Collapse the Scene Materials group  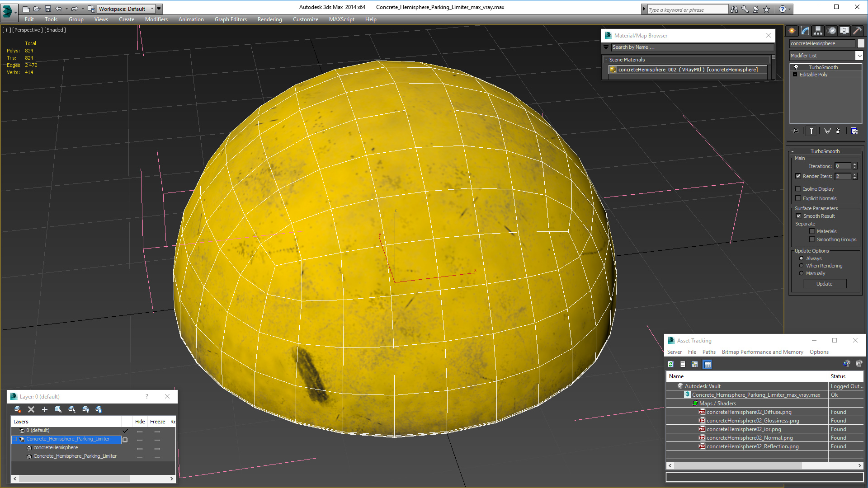tap(606, 60)
